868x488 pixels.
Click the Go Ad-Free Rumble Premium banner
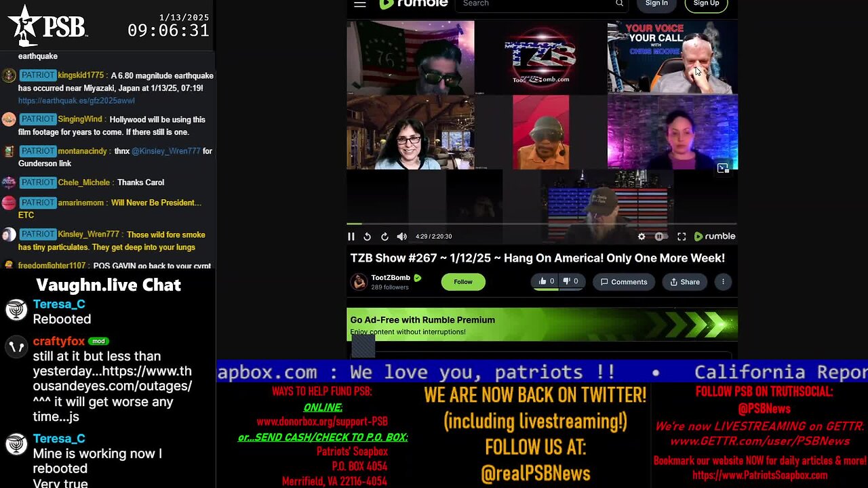click(542, 325)
